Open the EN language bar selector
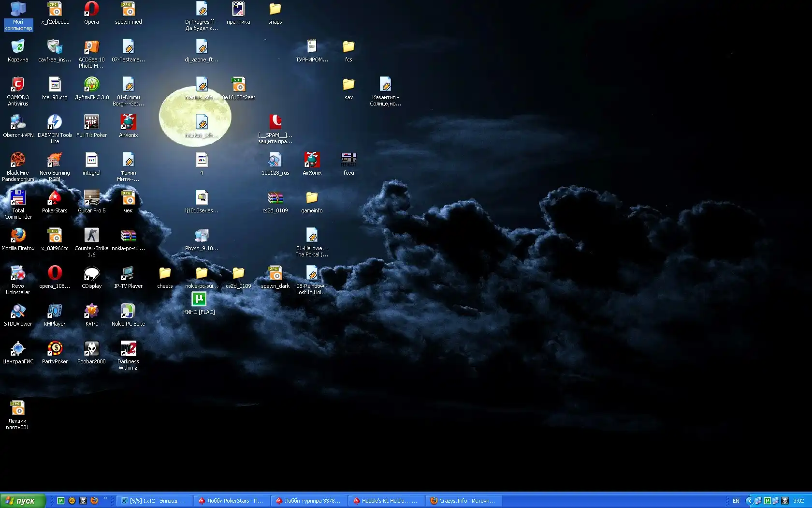Viewport: 812px width, 508px height. (736, 501)
